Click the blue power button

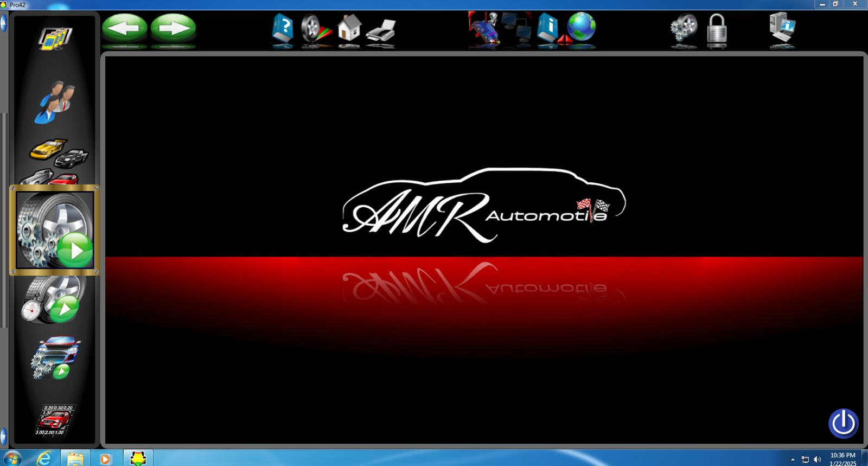tap(843, 423)
